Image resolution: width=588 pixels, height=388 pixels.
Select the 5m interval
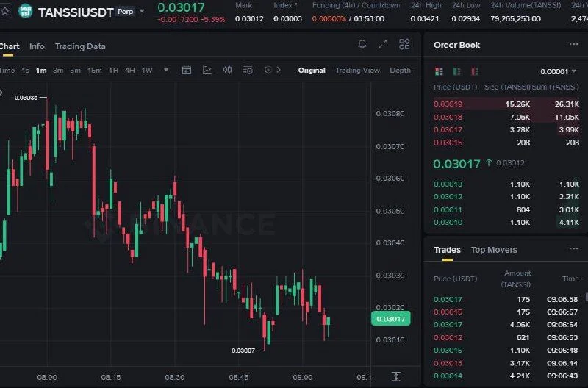pos(75,70)
